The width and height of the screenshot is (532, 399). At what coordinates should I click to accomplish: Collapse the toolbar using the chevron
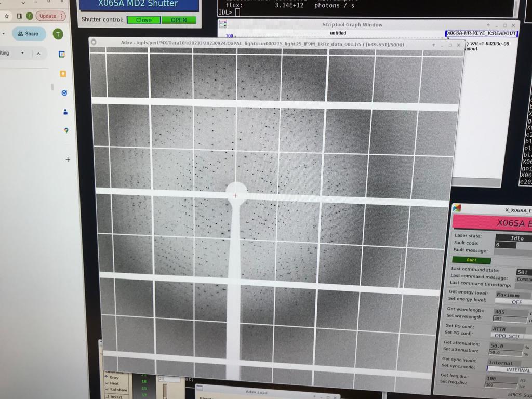point(38,53)
